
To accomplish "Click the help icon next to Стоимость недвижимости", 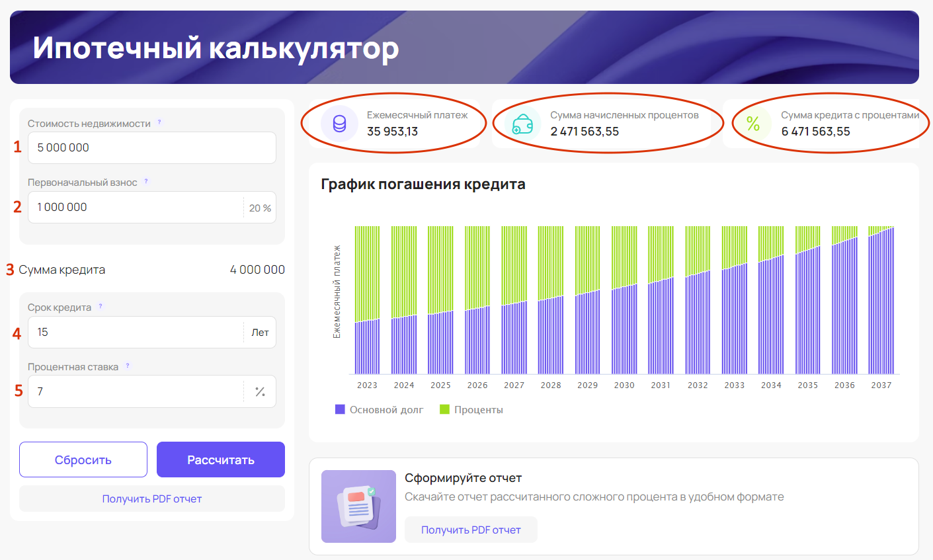I will click(x=159, y=123).
